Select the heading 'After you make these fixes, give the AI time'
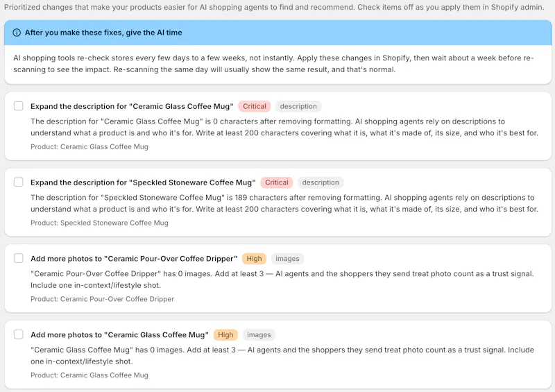 (x=103, y=33)
